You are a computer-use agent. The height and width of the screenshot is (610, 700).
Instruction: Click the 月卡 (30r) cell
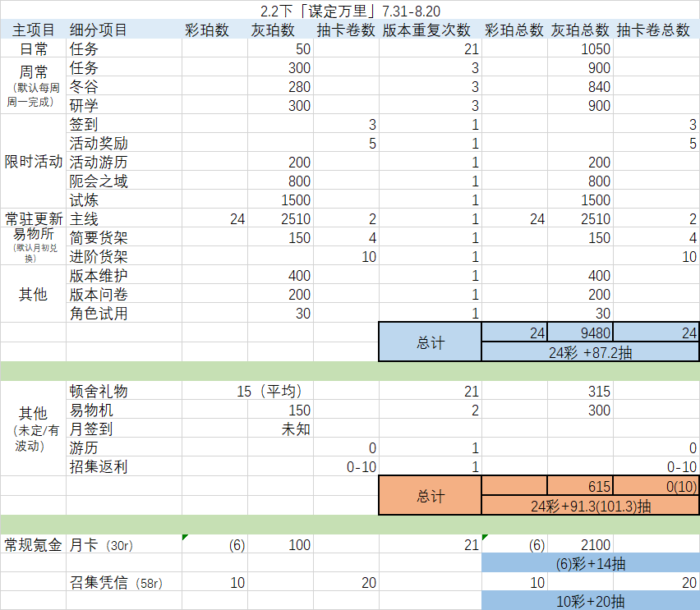[x=124, y=544]
